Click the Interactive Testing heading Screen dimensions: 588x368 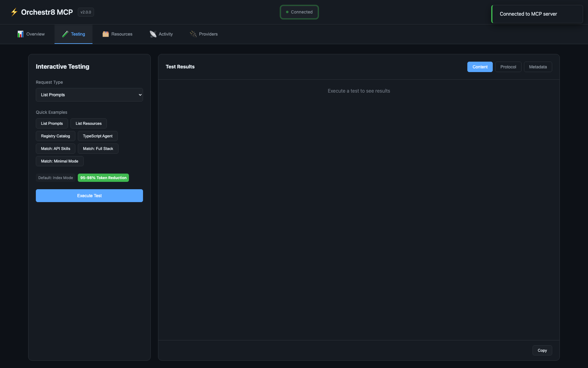(62, 67)
